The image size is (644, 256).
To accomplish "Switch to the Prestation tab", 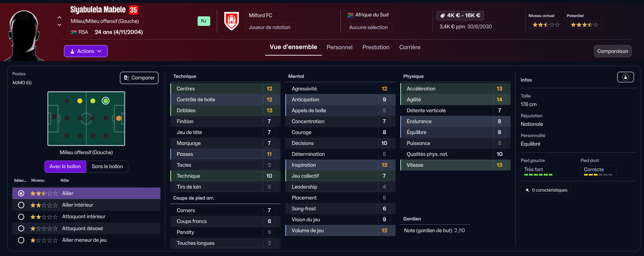I will (376, 47).
